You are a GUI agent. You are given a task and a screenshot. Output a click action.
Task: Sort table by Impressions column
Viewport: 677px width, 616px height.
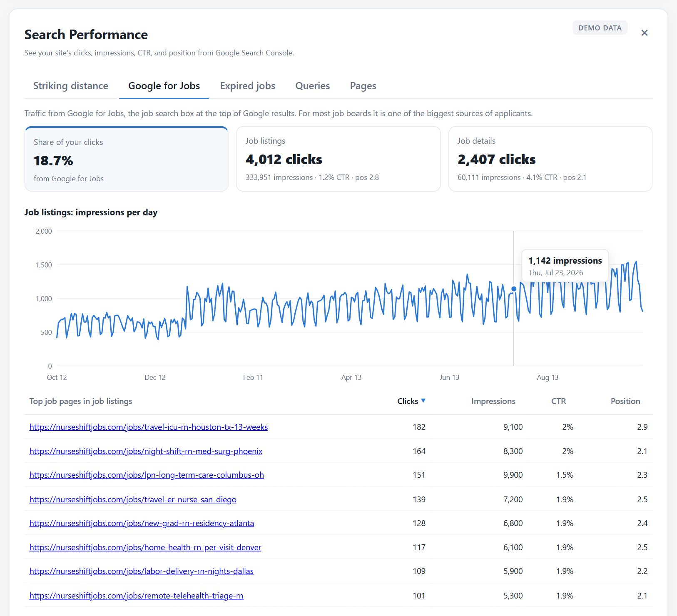pyautogui.click(x=493, y=401)
